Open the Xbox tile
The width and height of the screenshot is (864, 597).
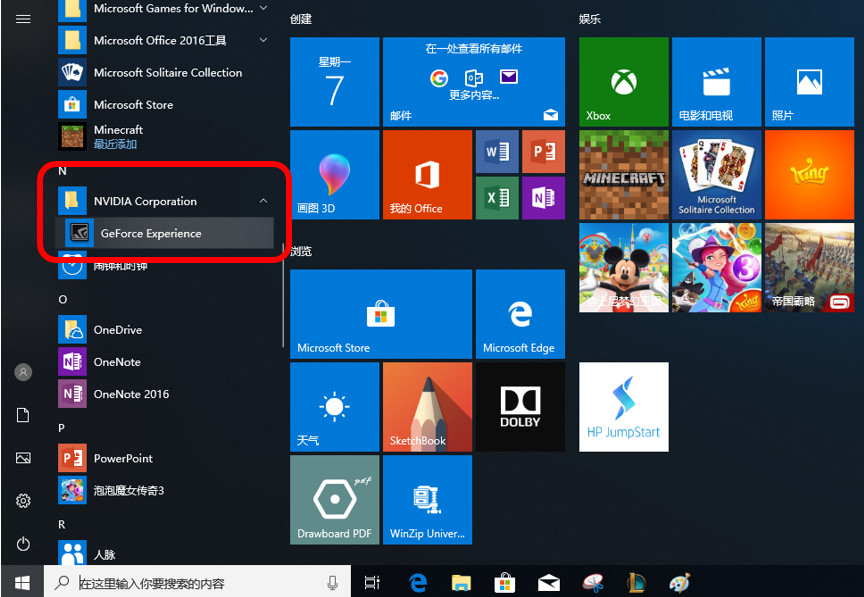point(623,82)
